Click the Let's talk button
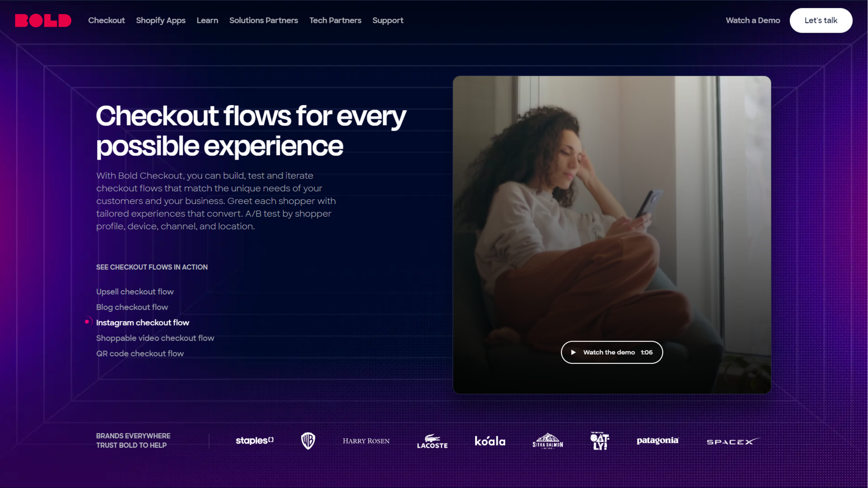This screenshot has width=868, height=488. pos(821,20)
